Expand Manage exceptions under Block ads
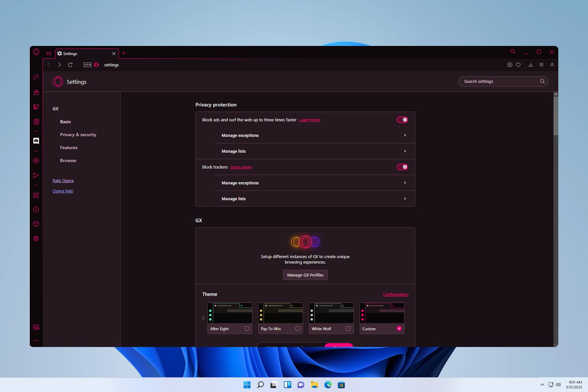 pyautogui.click(x=315, y=135)
